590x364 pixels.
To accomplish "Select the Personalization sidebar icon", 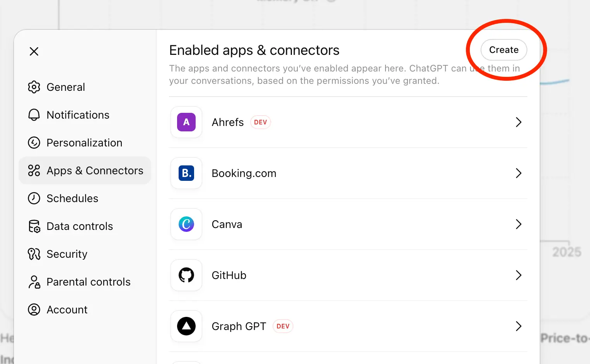I will (x=34, y=143).
